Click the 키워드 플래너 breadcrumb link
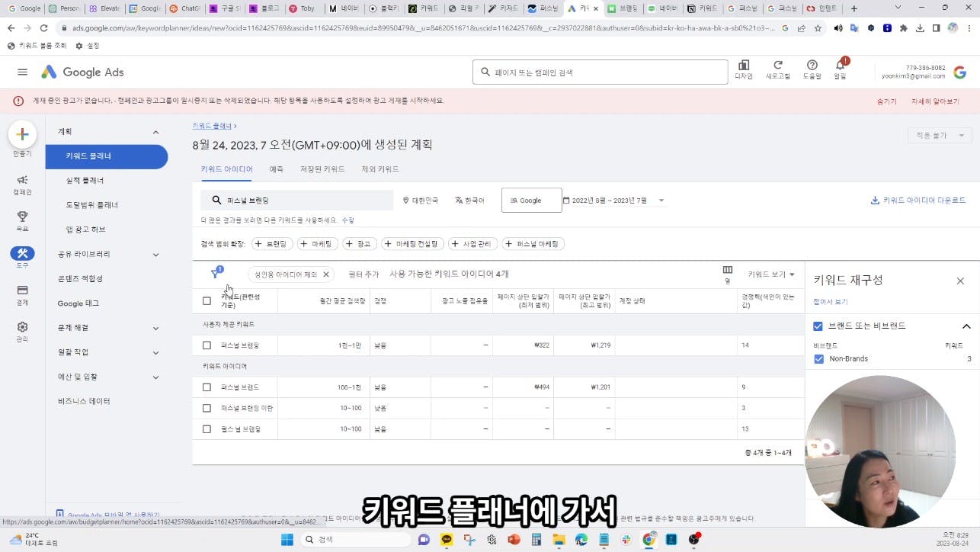Image resolution: width=980 pixels, height=552 pixels. [x=212, y=126]
